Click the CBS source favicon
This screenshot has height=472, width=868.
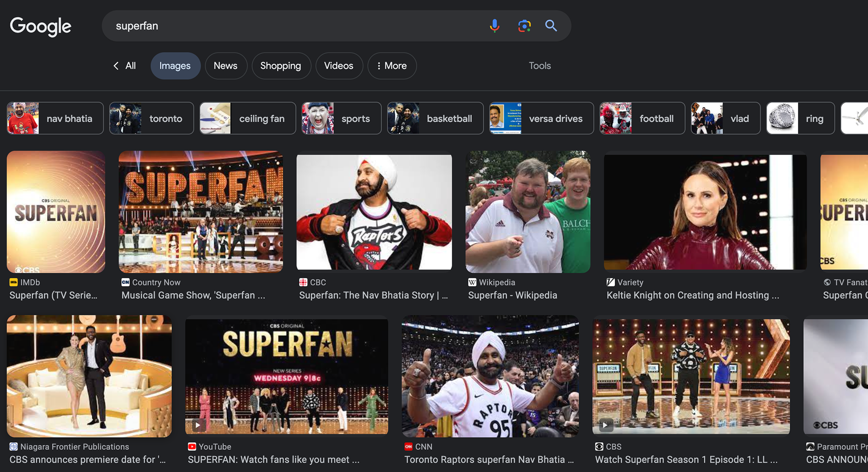click(x=599, y=447)
